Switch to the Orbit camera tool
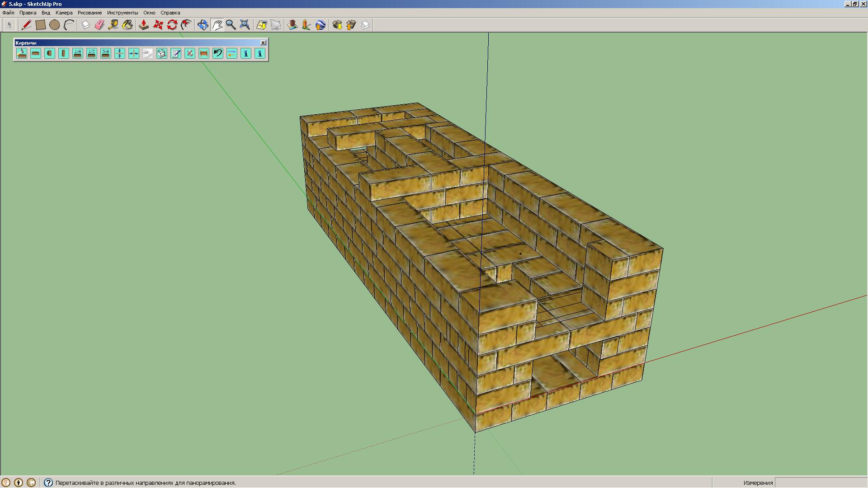Viewport: 868px width, 488px height. (x=203, y=25)
